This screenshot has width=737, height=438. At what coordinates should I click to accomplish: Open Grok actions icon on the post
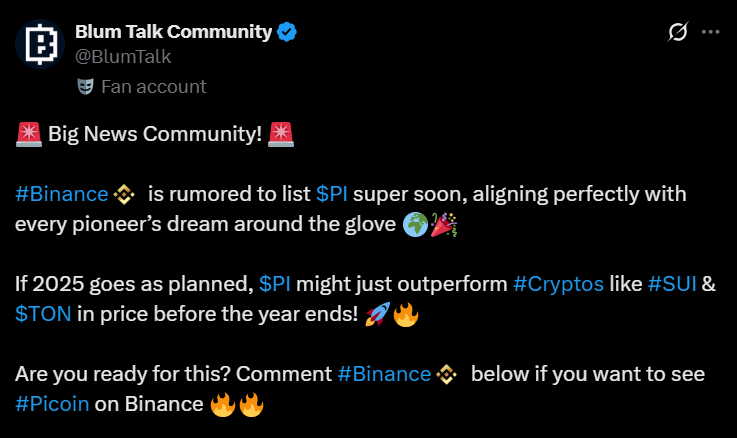click(677, 32)
